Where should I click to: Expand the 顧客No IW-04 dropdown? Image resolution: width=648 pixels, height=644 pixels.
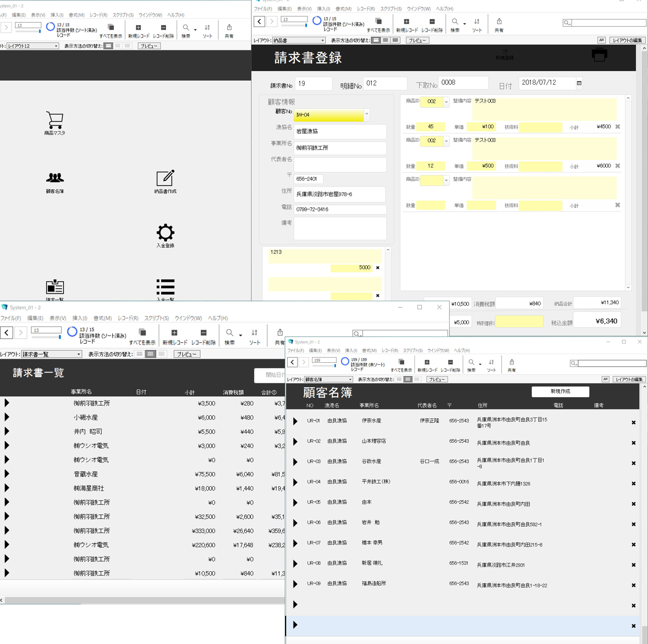[367, 114]
